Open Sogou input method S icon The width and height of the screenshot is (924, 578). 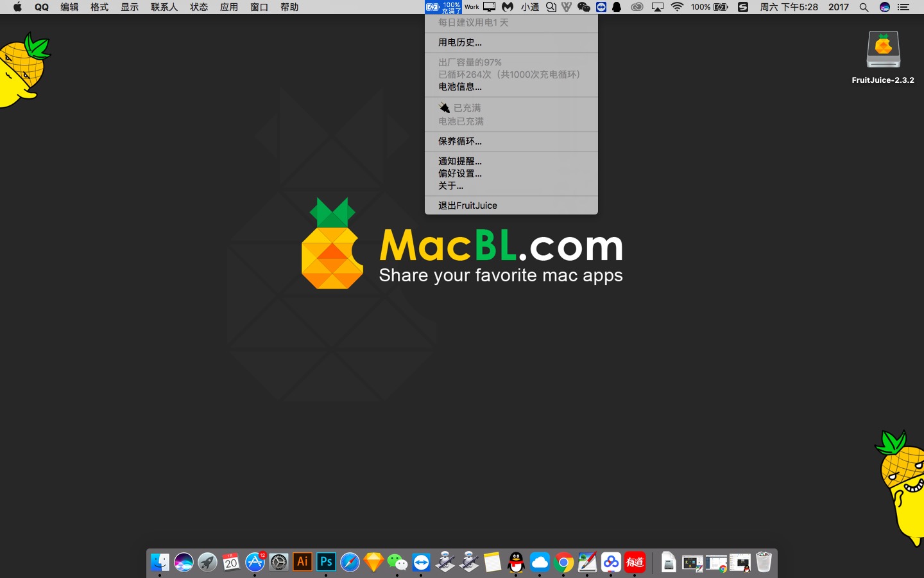point(743,7)
